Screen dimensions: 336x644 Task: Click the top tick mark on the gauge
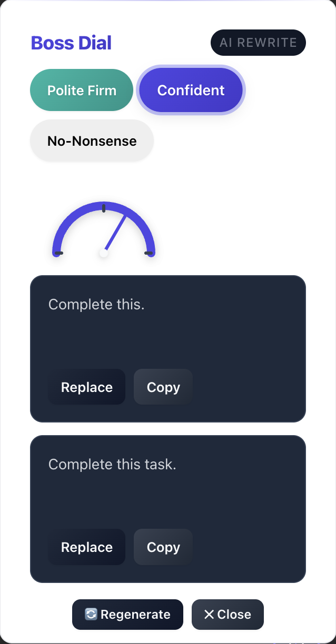104,206
